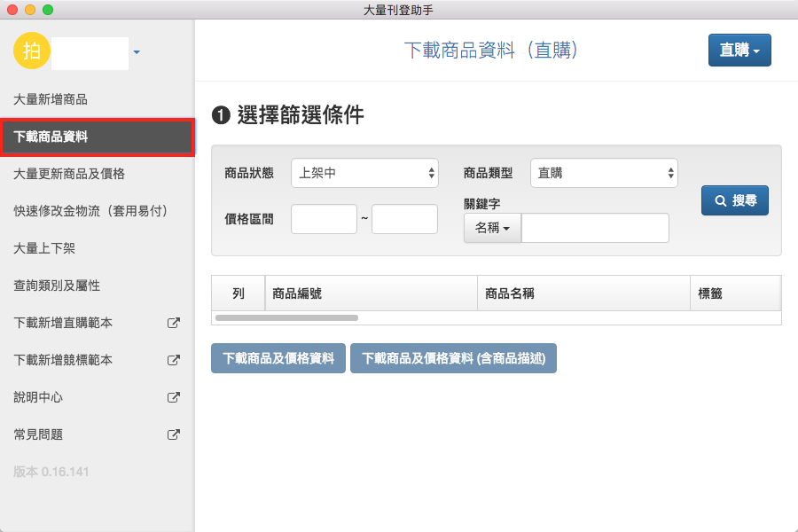Expand the account name dropdown arrow

(x=137, y=53)
